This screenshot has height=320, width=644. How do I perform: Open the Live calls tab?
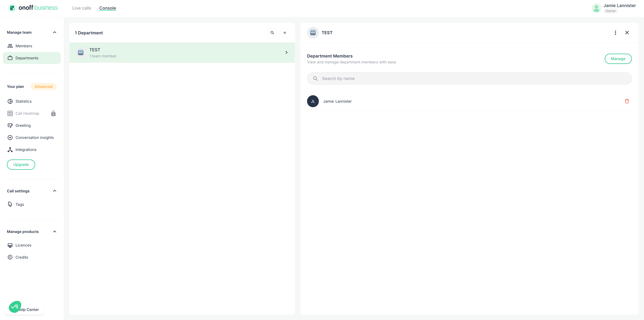(x=82, y=8)
